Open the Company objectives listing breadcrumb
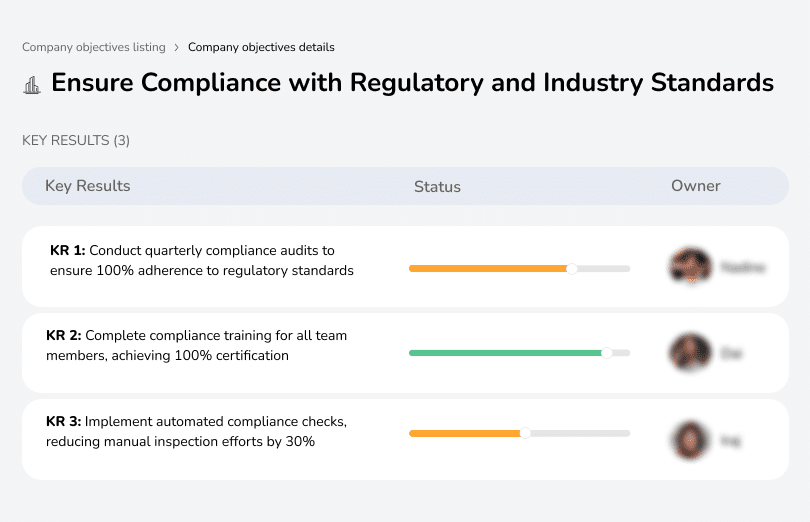This screenshot has height=522, width=810. point(94,47)
